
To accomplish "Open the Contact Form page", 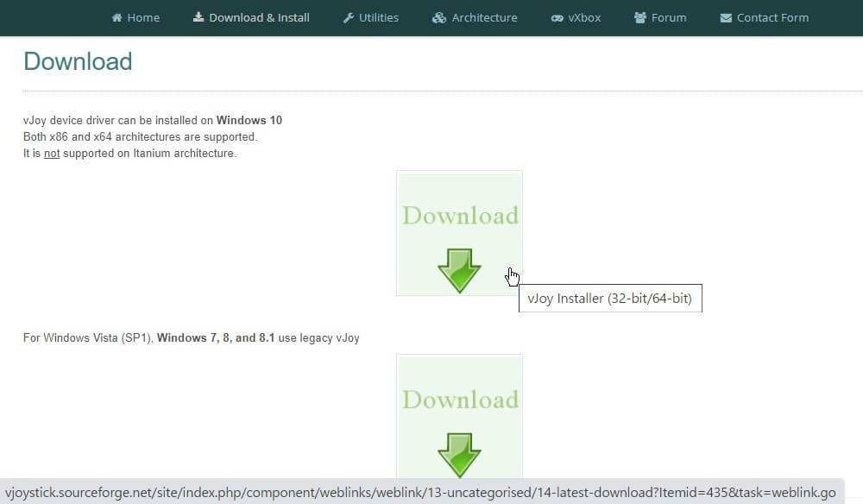I will (765, 17).
